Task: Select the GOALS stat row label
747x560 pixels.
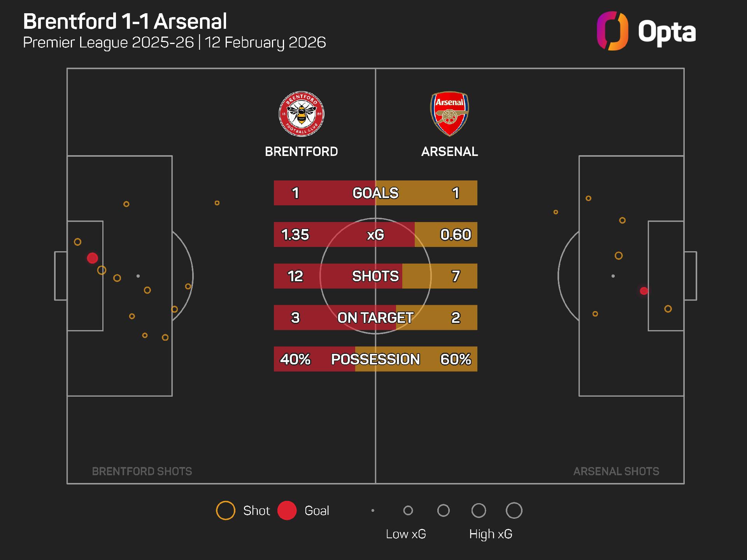Action: click(375, 193)
